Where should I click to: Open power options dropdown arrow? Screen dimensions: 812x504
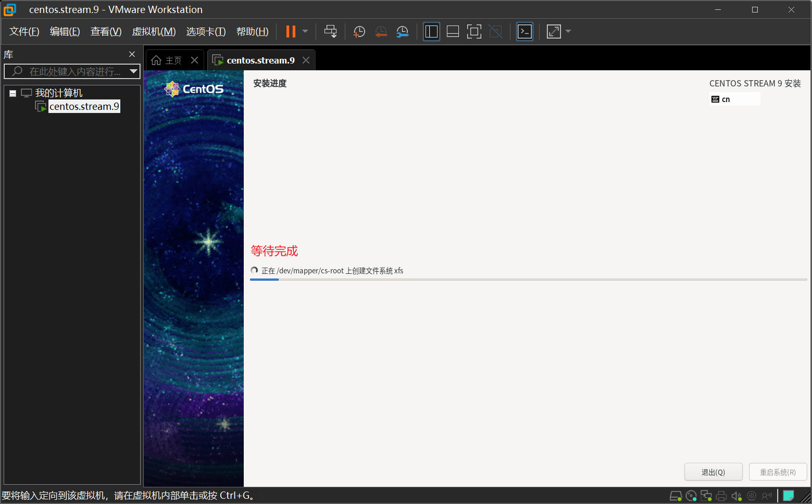305,31
